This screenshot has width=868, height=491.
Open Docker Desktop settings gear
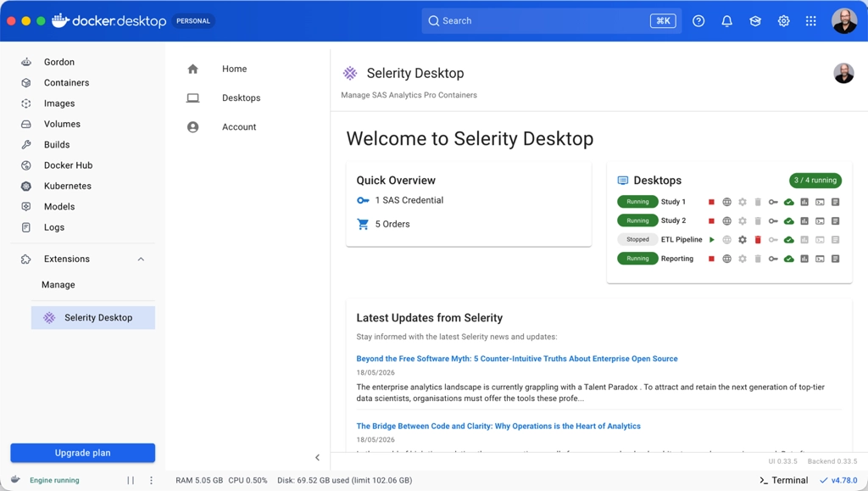[x=783, y=21]
